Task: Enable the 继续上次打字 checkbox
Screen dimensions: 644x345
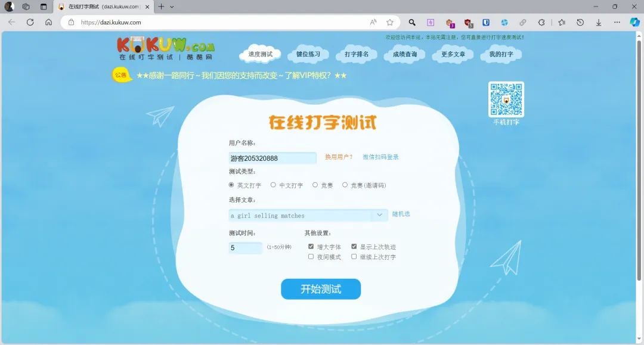Action: pyautogui.click(x=354, y=256)
